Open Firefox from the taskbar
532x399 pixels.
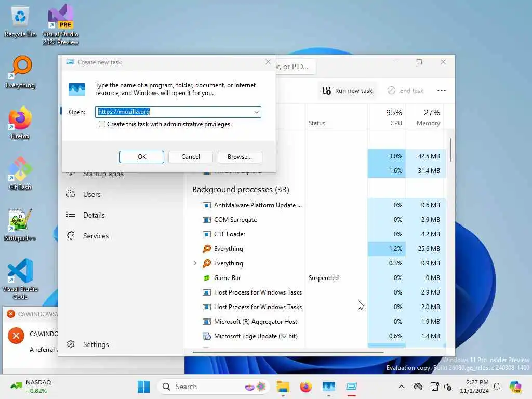point(305,387)
